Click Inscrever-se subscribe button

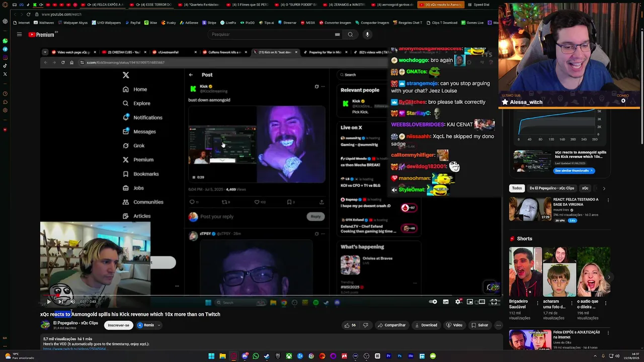tap(118, 325)
